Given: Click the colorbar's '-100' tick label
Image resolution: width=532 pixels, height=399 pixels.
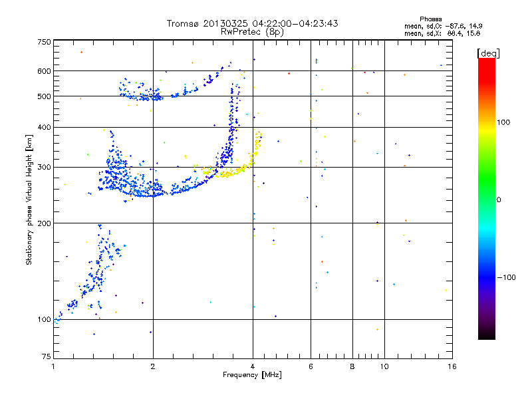Looking at the screenshot, I should point(506,277).
